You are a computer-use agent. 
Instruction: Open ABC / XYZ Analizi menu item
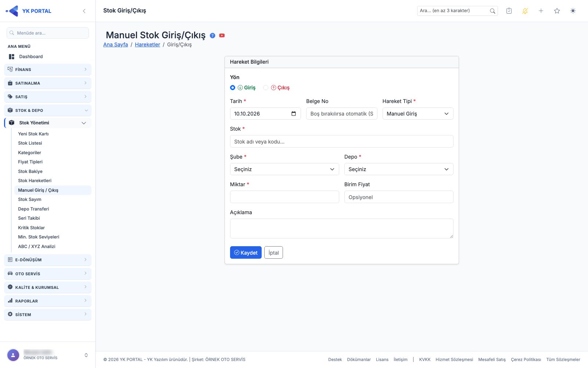[x=37, y=247]
